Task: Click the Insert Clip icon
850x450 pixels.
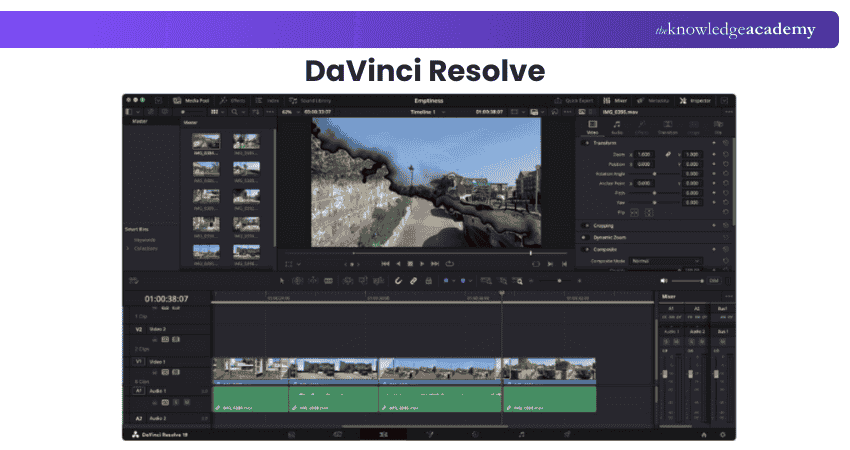Action: (x=348, y=281)
